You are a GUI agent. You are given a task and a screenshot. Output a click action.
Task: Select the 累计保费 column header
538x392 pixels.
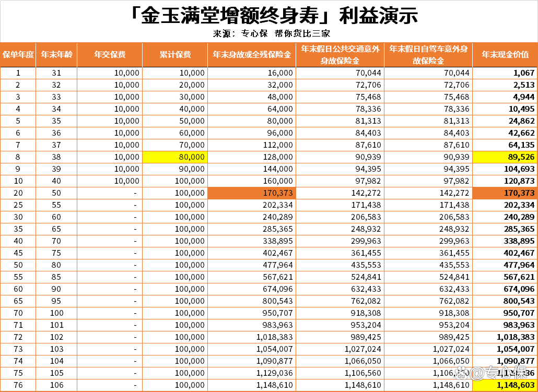click(175, 54)
